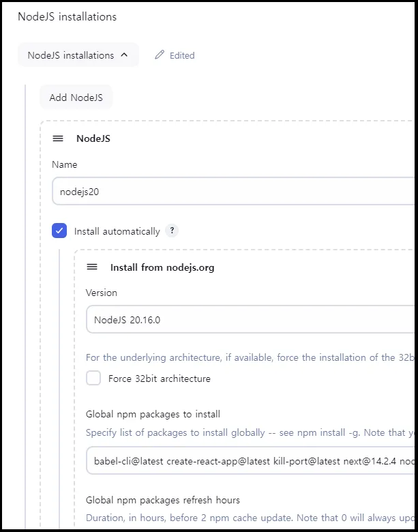Click the Install automatically label text
The height and width of the screenshot is (532, 418).
tap(117, 232)
